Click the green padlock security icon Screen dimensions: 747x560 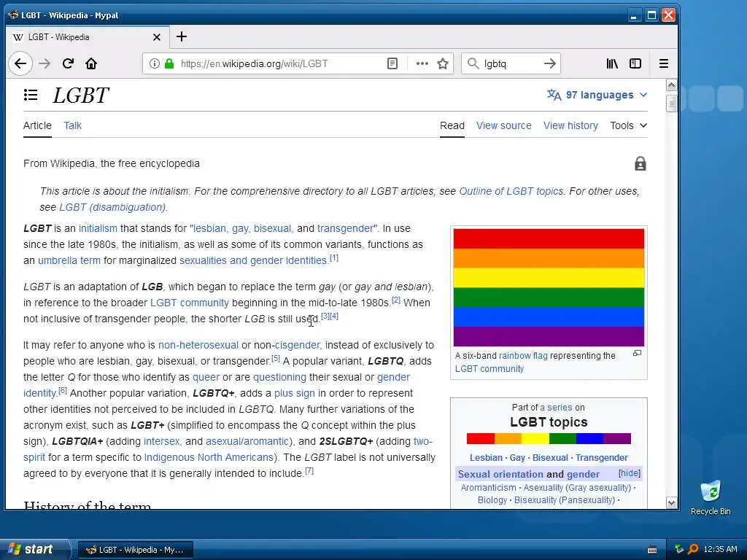click(x=169, y=63)
